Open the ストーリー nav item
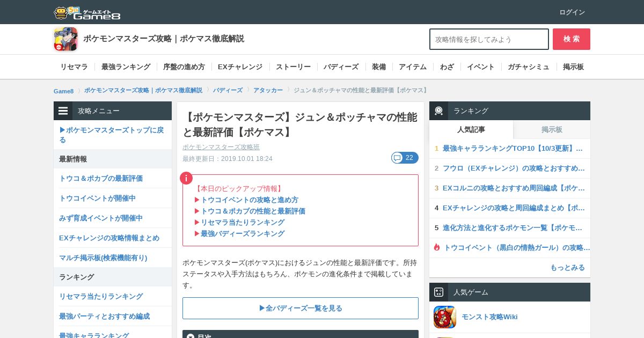Screen dimensions: 644x338 [293, 67]
